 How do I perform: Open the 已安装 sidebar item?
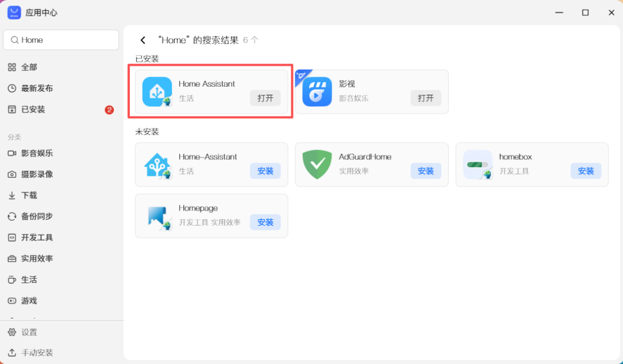pos(61,109)
